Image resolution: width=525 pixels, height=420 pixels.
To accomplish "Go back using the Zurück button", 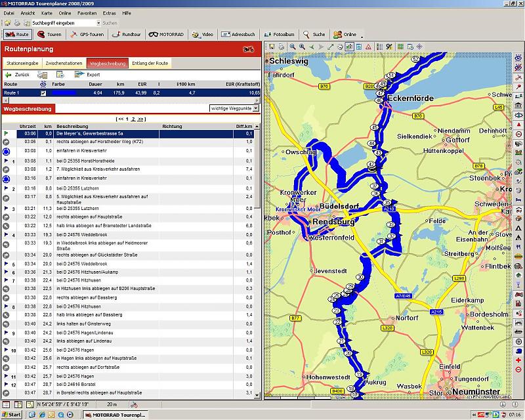I will 18,75.
